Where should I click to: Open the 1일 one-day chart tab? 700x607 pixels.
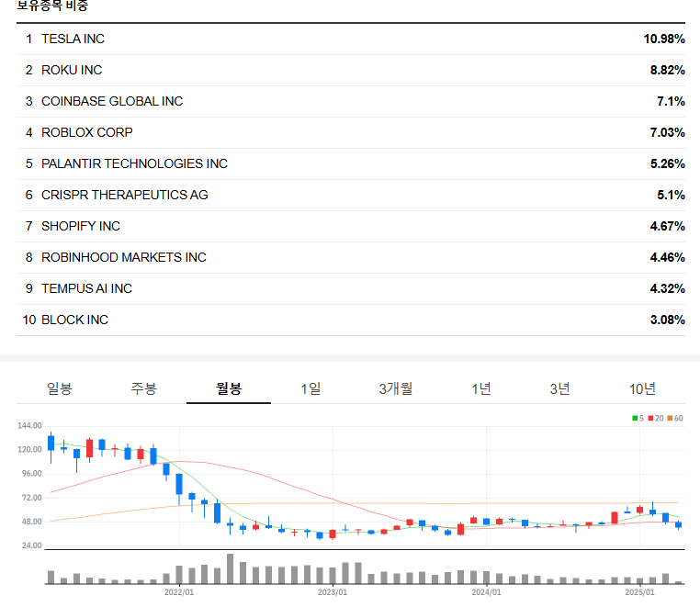[x=310, y=388]
